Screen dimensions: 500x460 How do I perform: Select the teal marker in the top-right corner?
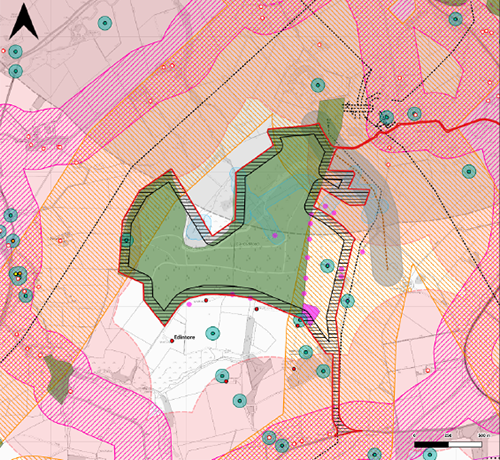(x=455, y=19)
